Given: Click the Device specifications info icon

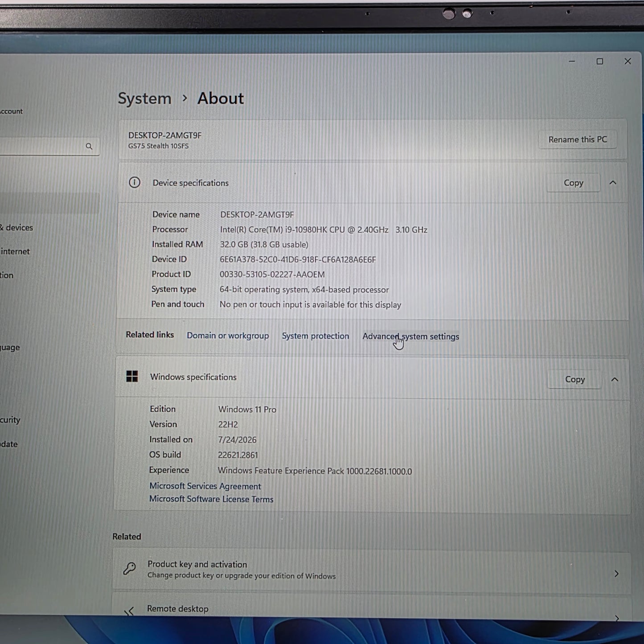Looking at the screenshot, I should click(x=134, y=182).
